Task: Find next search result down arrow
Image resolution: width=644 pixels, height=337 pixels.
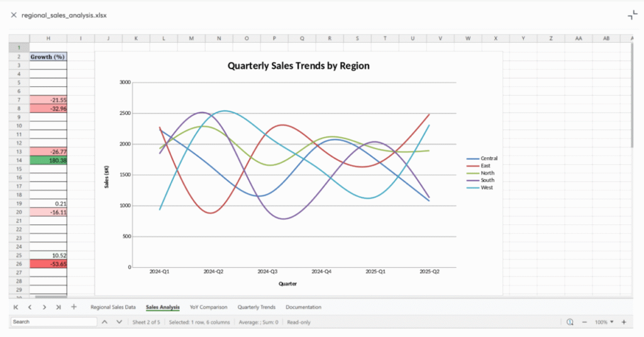Action: [x=119, y=322]
